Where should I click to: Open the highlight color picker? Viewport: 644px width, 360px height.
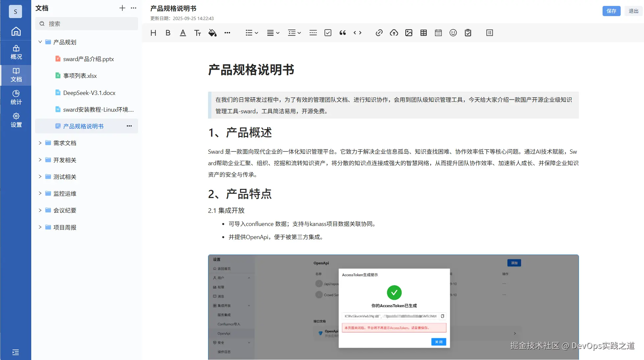coord(212,33)
